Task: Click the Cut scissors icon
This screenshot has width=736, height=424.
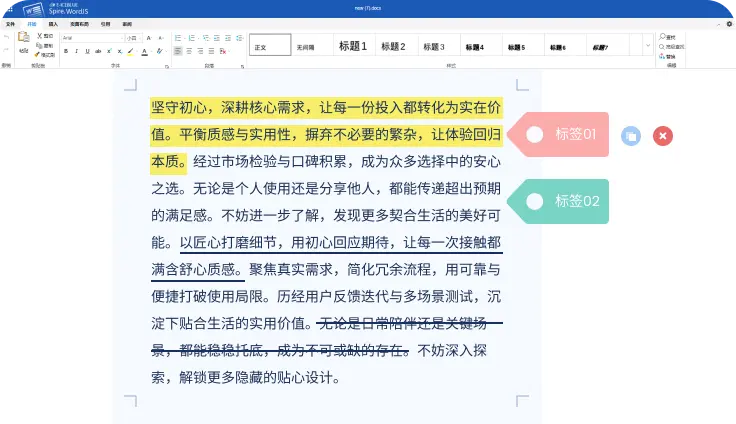Action: click(39, 36)
